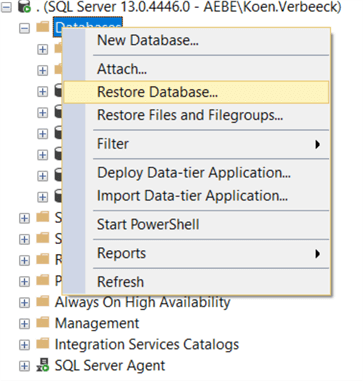
Task: Select the SQL Server Agent label
Action: tap(110, 366)
